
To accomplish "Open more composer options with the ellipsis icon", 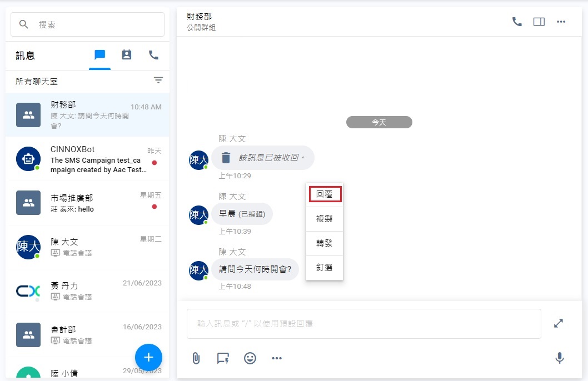I will (277, 358).
